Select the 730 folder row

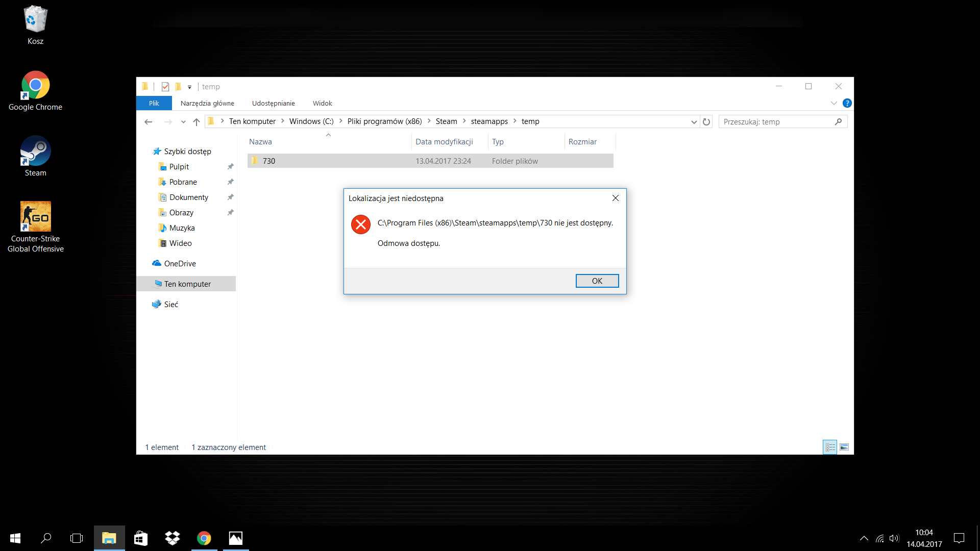[430, 161]
